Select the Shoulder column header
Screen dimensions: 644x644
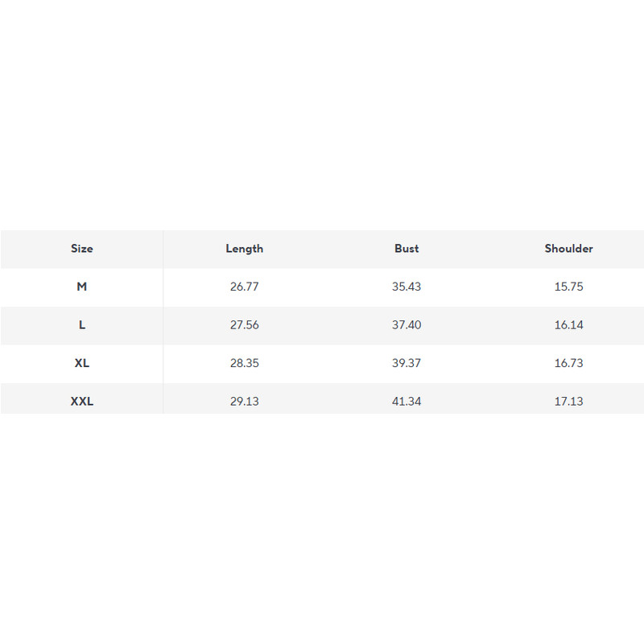pyautogui.click(x=568, y=249)
